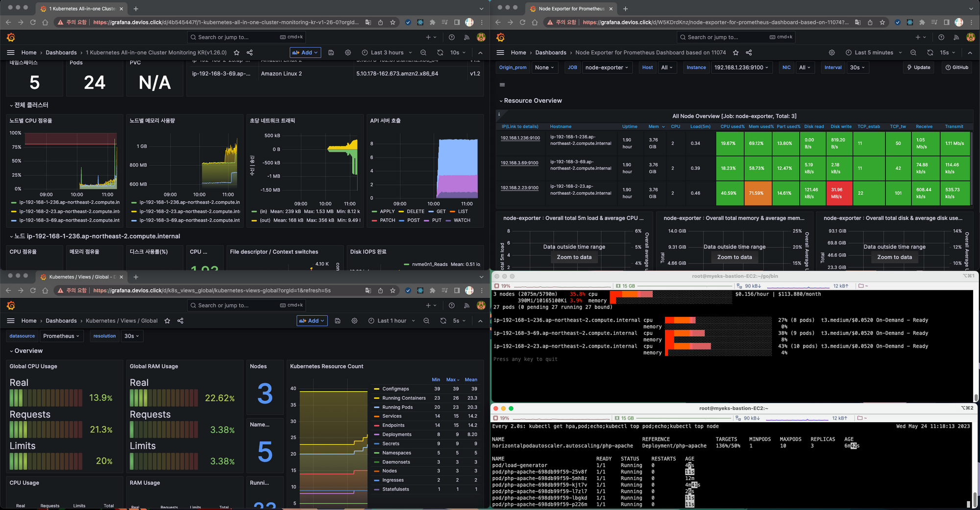The height and width of the screenshot is (510, 980).
Task: Open hamburger menu in Node Exporter window
Action: pos(500,52)
